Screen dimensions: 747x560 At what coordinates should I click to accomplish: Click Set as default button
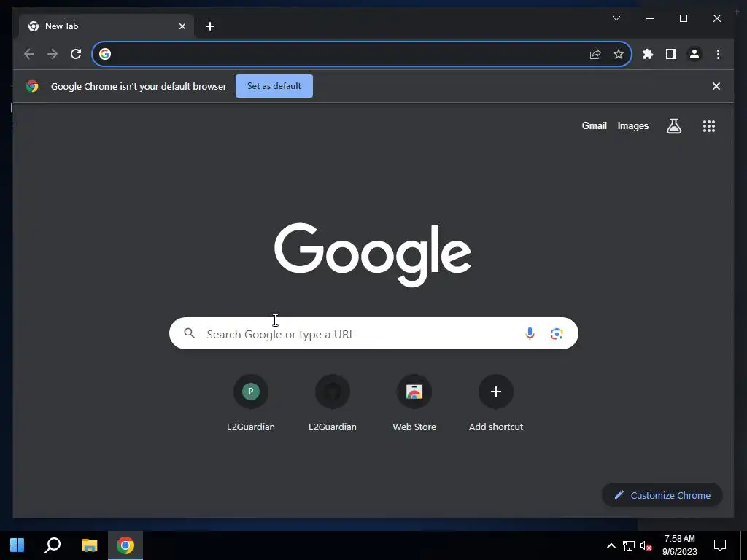pos(274,86)
